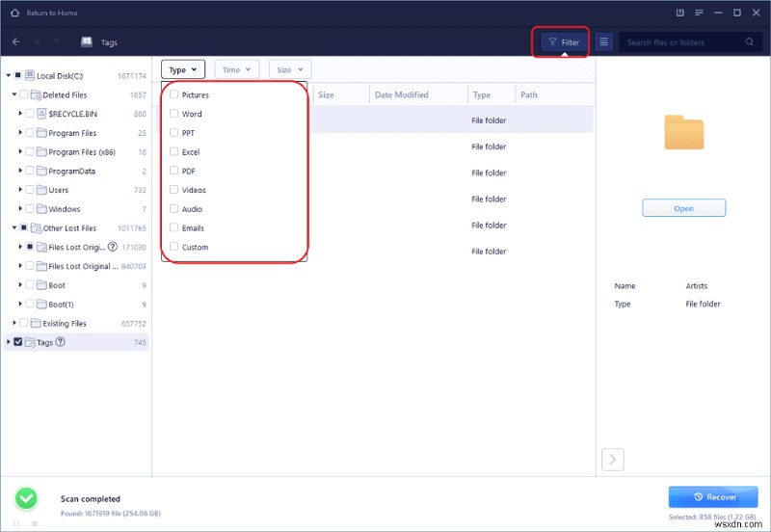The height and width of the screenshot is (532, 771).
Task: Expand the Tags node
Action: point(9,342)
